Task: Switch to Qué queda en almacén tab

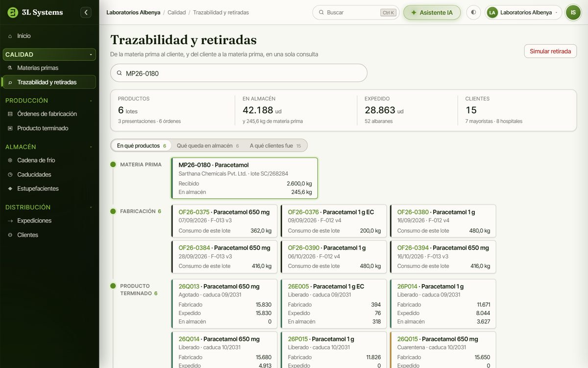Action: pyautogui.click(x=208, y=146)
